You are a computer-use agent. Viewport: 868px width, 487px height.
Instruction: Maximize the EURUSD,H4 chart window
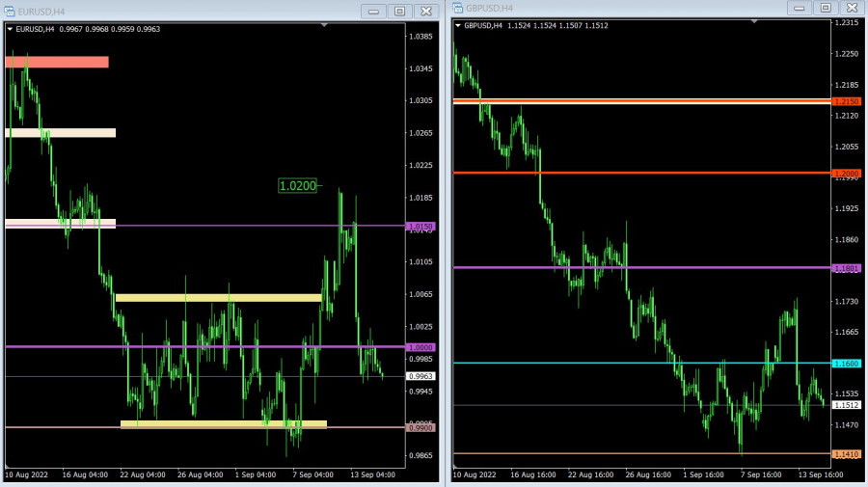(x=399, y=11)
